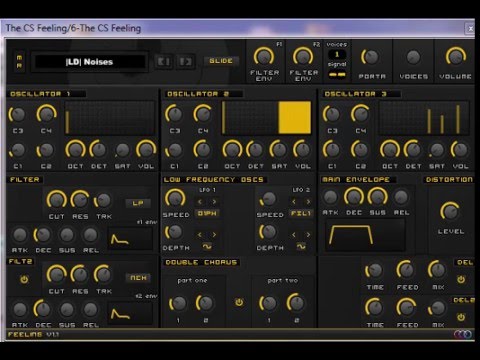Adjust the PORTA knob
Image resolution: width=480 pixels, height=360 pixels.
[371, 57]
